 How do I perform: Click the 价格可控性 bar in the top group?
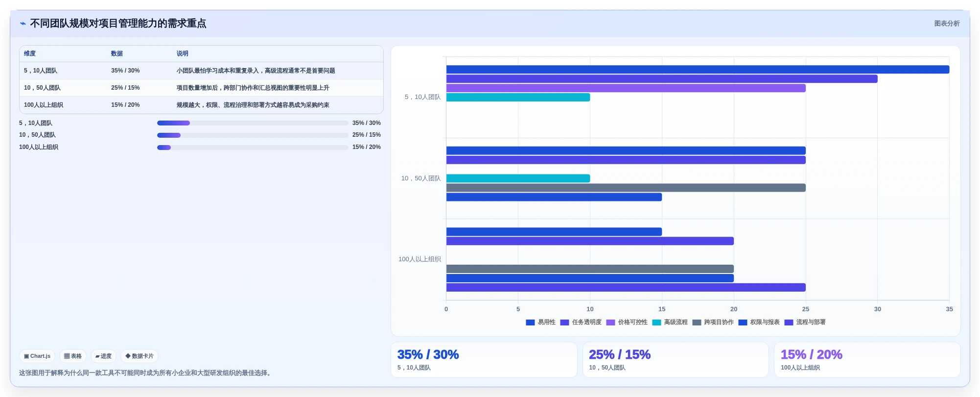(626, 88)
